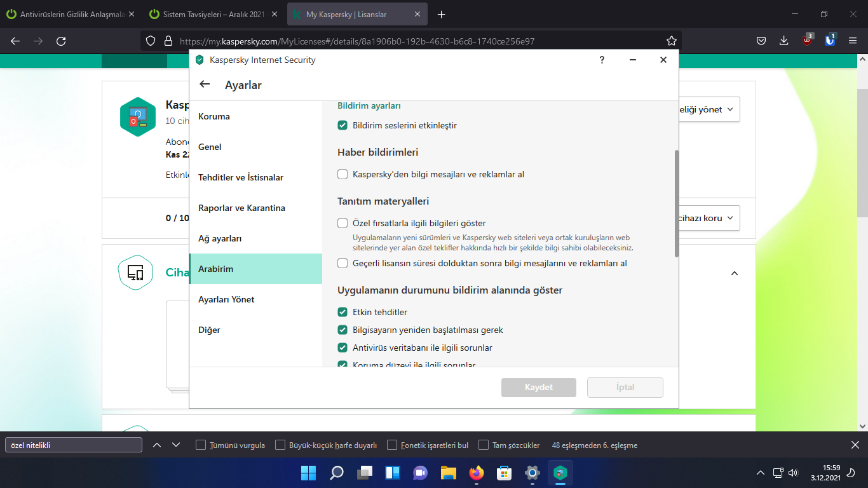Enable 'Büyük-küçük harfe duyarlı' option
This screenshot has height=488, width=868.
[280, 445]
